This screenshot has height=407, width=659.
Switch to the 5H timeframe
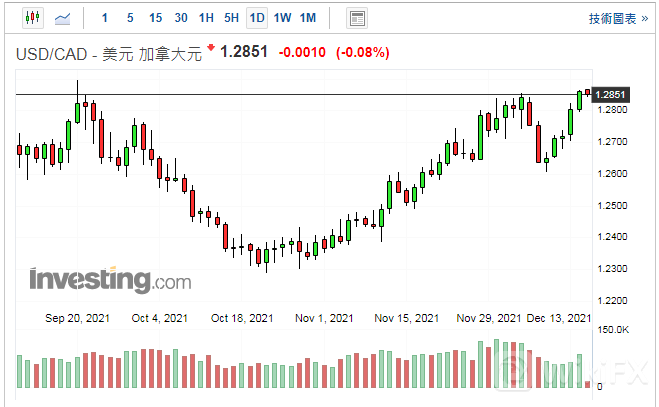[231, 18]
